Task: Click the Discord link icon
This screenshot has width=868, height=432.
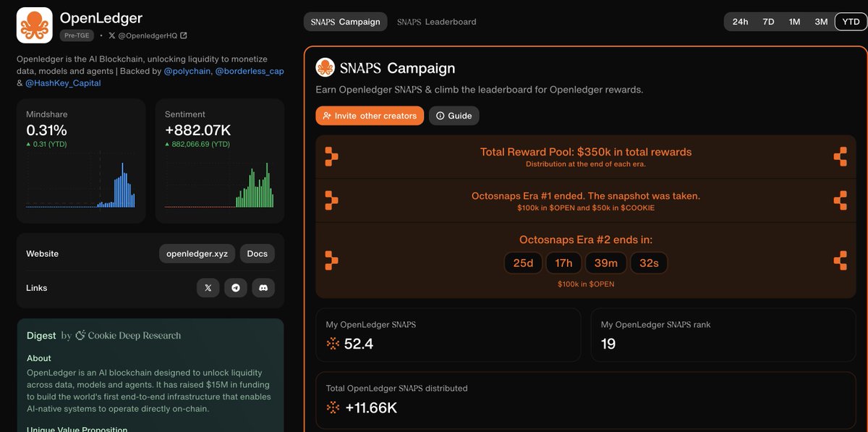Action: tap(263, 288)
